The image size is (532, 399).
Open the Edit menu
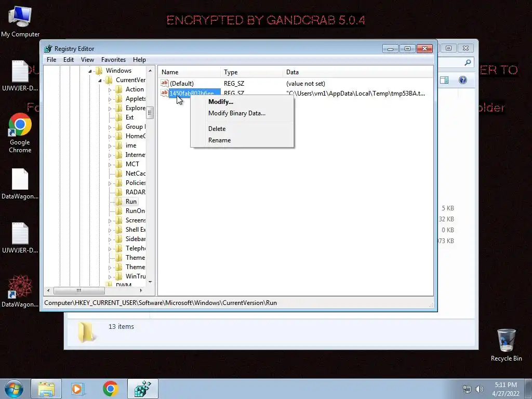tap(69, 60)
